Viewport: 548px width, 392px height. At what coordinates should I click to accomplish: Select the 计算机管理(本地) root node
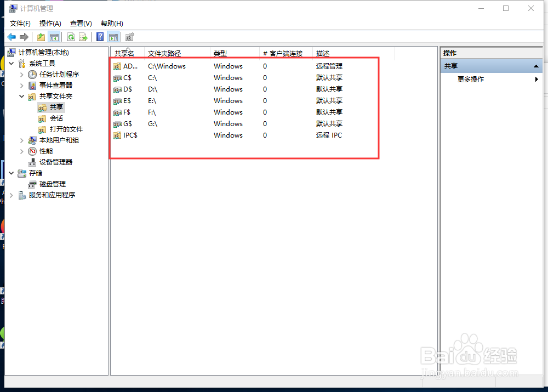pos(44,53)
